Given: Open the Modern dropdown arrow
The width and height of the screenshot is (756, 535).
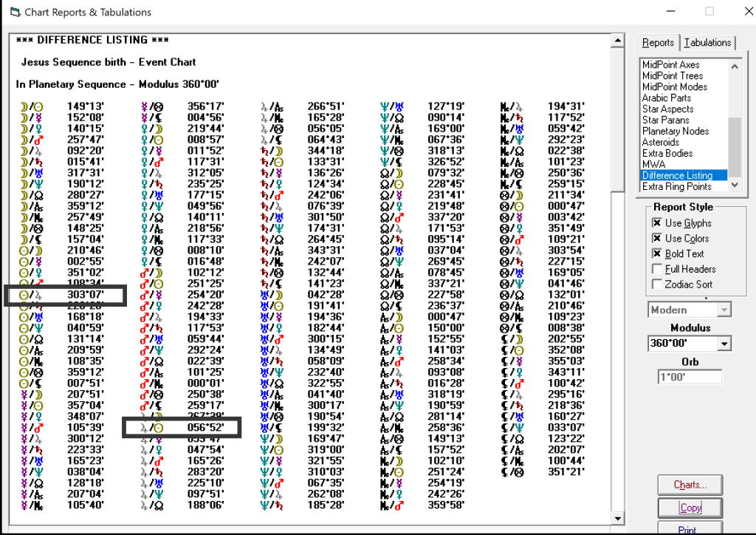Looking at the screenshot, I should (x=724, y=310).
